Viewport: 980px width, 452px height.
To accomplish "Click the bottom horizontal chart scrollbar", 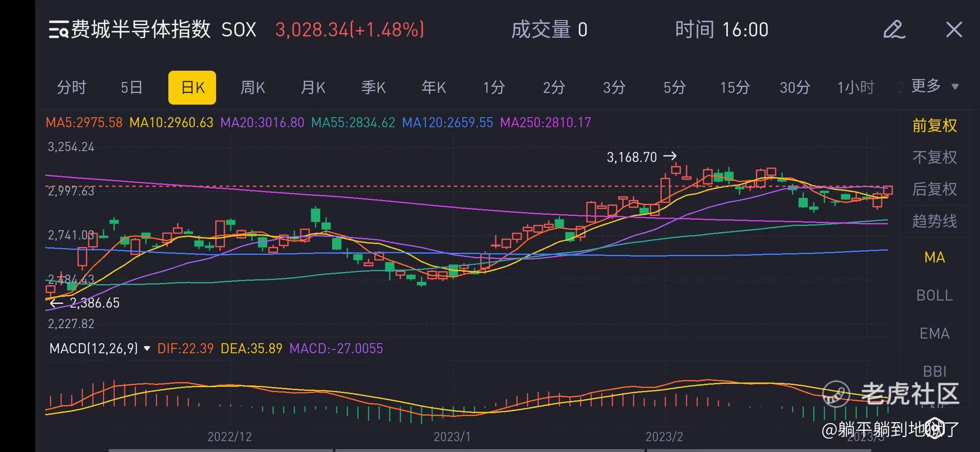I will click(x=489, y=450).
